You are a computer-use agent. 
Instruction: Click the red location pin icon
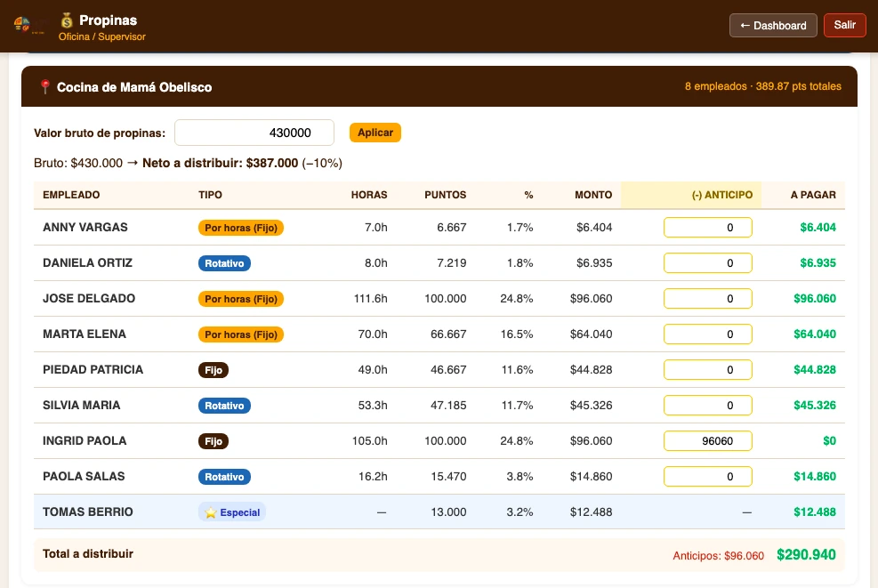[44, 87]
